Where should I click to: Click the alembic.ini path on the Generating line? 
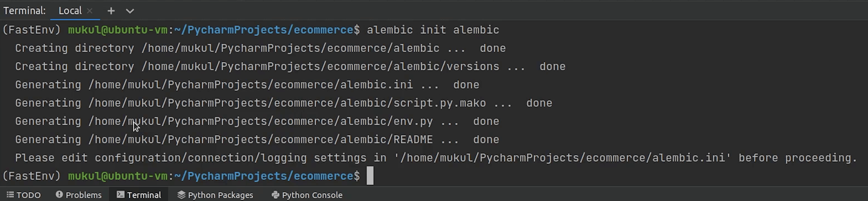pyautogui.click(x=250, y=85)
